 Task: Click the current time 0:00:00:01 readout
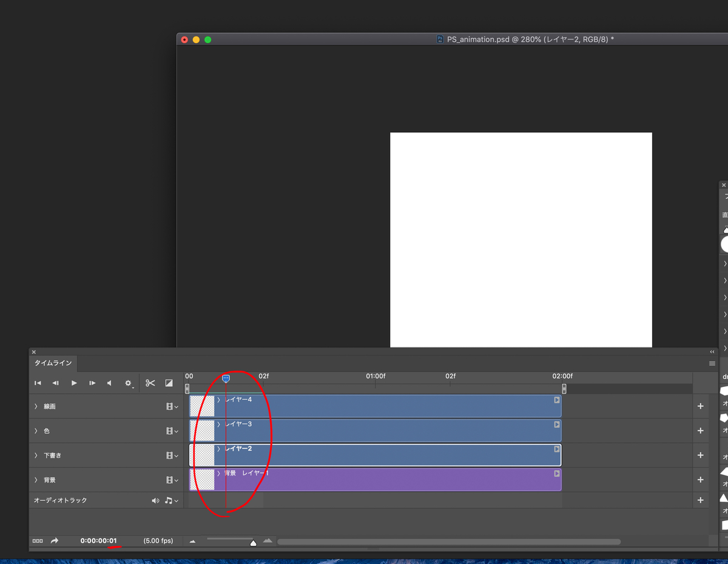tap(99, 540)
